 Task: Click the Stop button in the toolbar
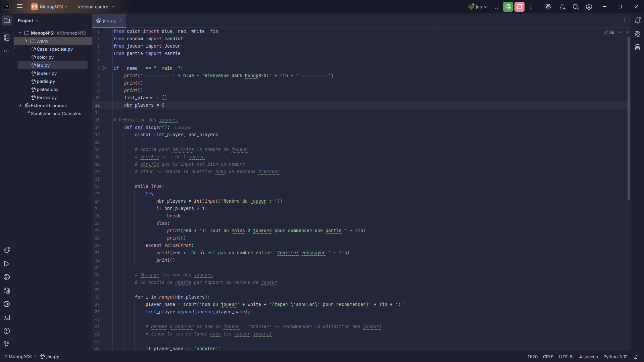[x=519, y=7]
